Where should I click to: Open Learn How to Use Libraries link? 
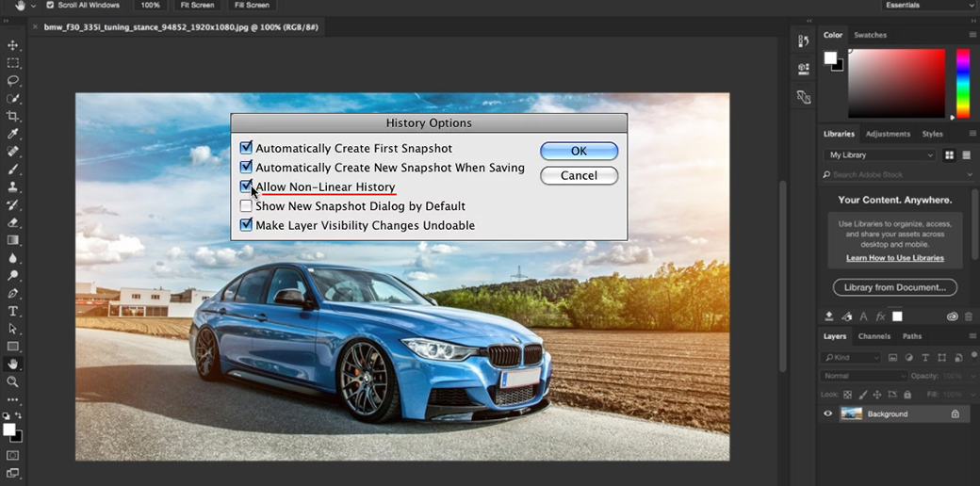(894, 258)
